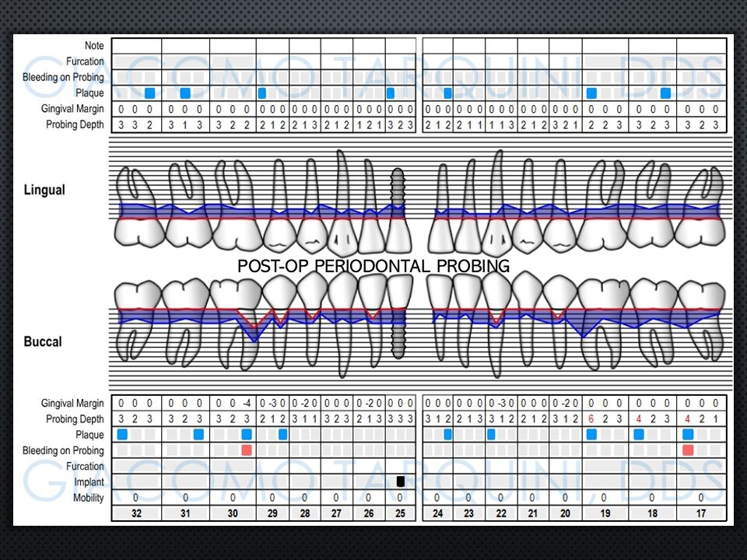This screenshot has height=560, width=747.
Task: Click the POST-OP PERIODONTAL PROBING title
Action: (373, 267)
